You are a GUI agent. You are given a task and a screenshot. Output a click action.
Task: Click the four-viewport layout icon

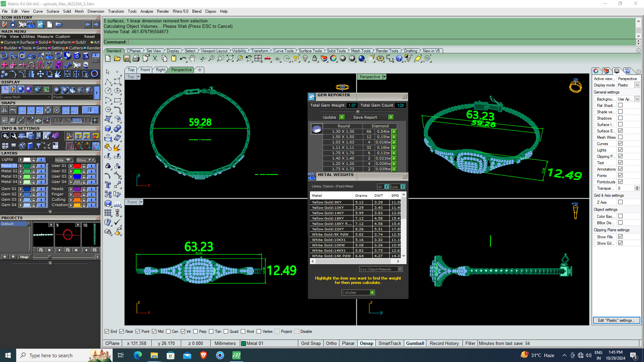pos(258,58)
